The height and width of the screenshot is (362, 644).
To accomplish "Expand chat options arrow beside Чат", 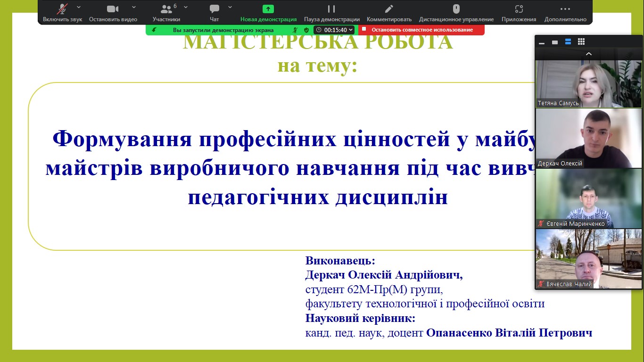I will pyautogui.click(x=230, y=7).
